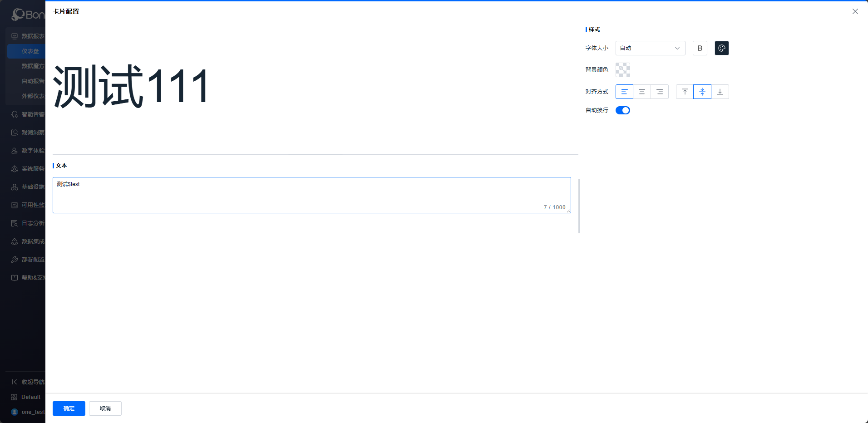Open 日志分析 log analysis in sidebar
The image size is (868, 423).
point(33,223)
